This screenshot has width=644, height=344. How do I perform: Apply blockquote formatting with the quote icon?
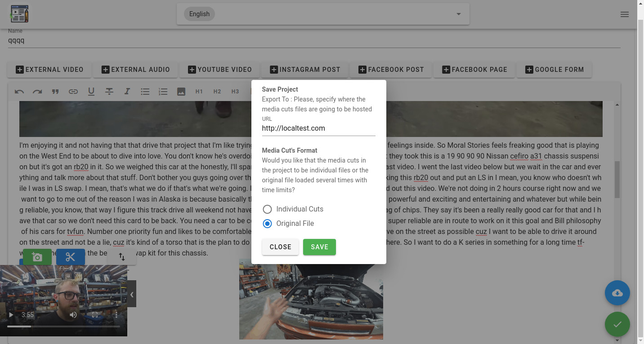[x=55, y=92]
